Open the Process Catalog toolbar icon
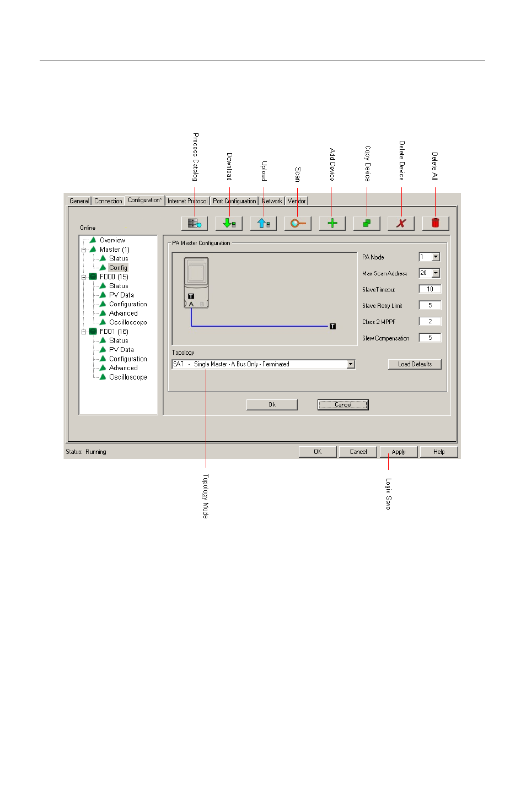 [x=195, y=223]
